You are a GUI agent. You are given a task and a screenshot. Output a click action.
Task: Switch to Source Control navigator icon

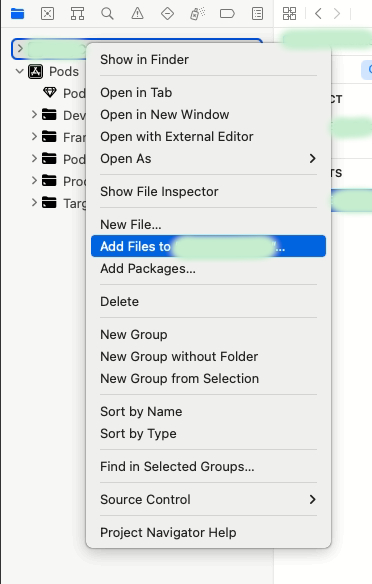[47, 14]
